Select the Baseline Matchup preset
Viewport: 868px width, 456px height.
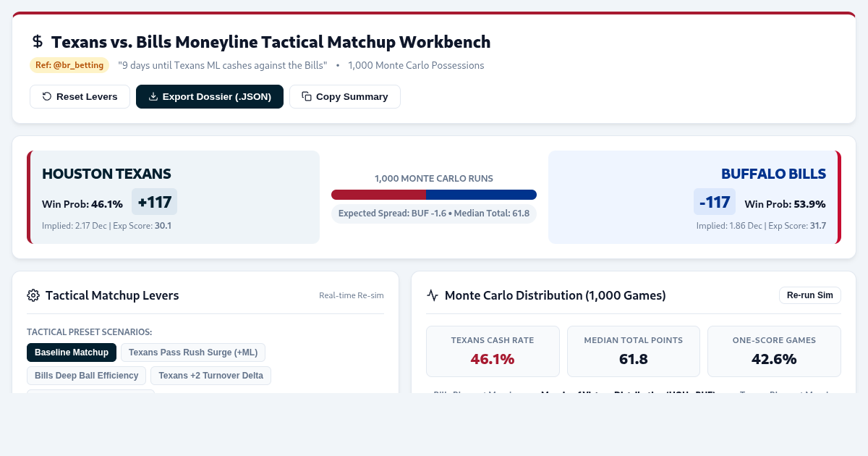pos(72,352)
